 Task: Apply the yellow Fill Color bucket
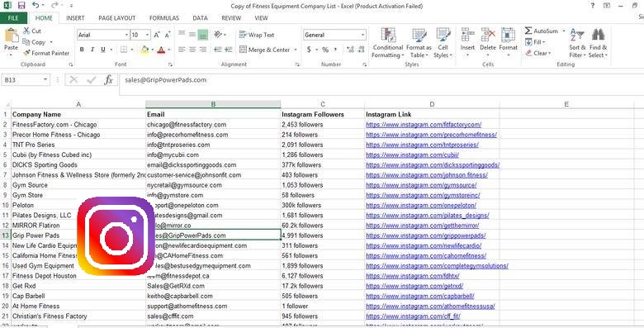click(144, 50)
